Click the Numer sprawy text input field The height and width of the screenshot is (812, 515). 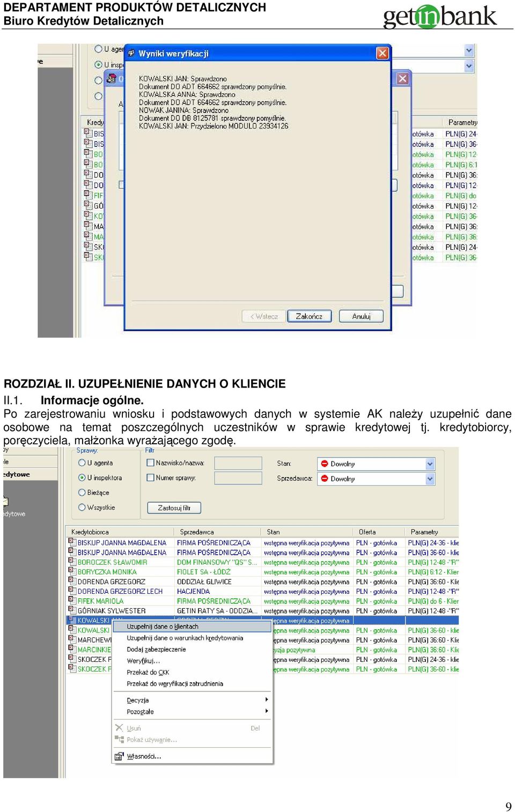pos(238,478)
